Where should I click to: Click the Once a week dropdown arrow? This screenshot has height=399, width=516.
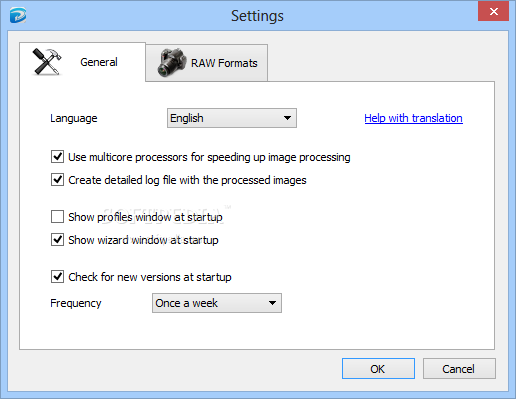(x=272, y=303)
